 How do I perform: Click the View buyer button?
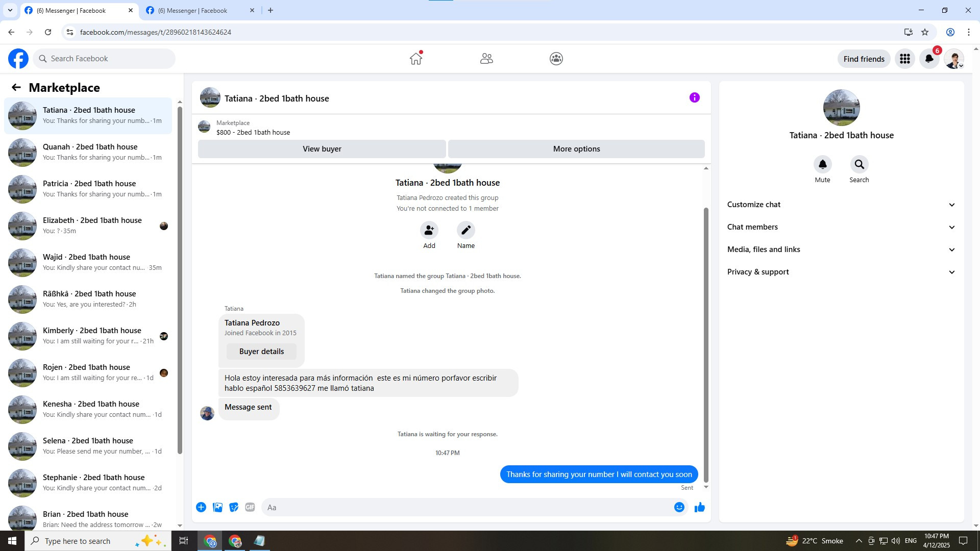click(322, 149)
